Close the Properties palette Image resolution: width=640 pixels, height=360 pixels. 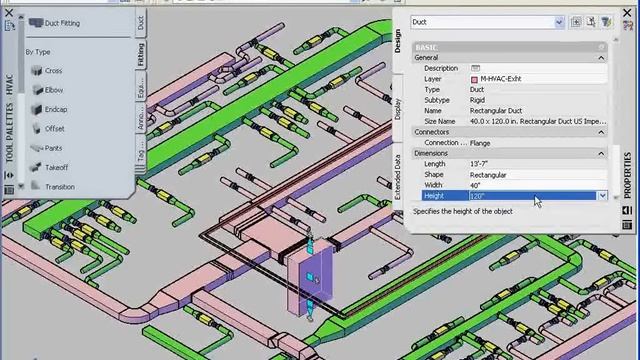(627, 13)
